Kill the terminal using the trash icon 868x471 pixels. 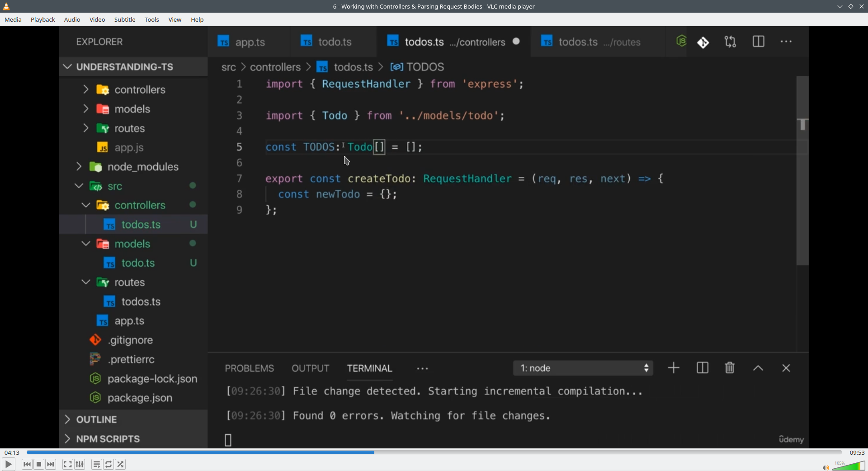(729, 368)
